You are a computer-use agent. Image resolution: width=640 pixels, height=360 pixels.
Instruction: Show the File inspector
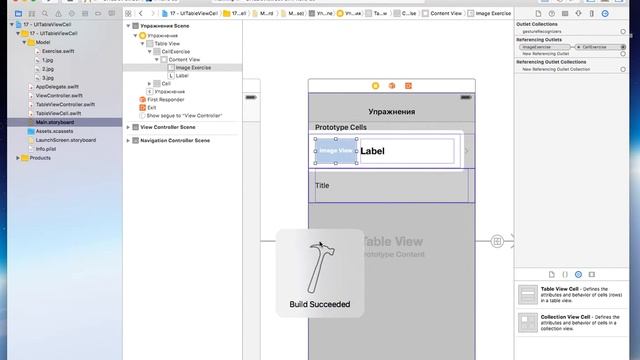[538, 13]
